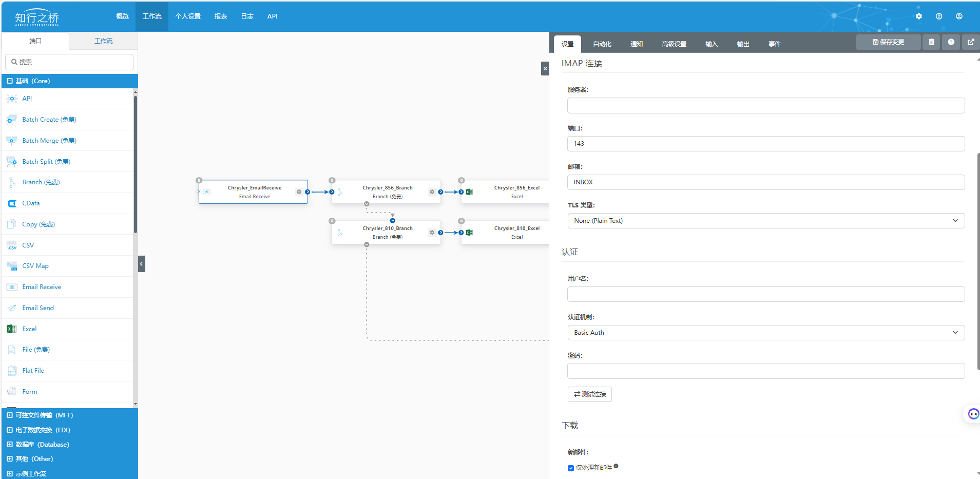Image resolution: width=980 pixels, height=479 pixels.
Task: Expand the 电子数据交换 (EDI) category
Action: click(x=10, y=430)
